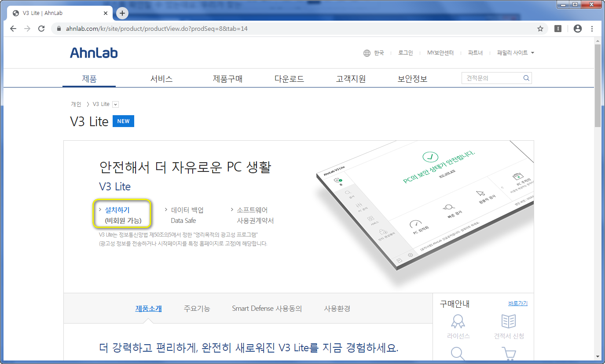Bookmark this page with the star icon
Viewport: 605px width, 364px height.
540,29
